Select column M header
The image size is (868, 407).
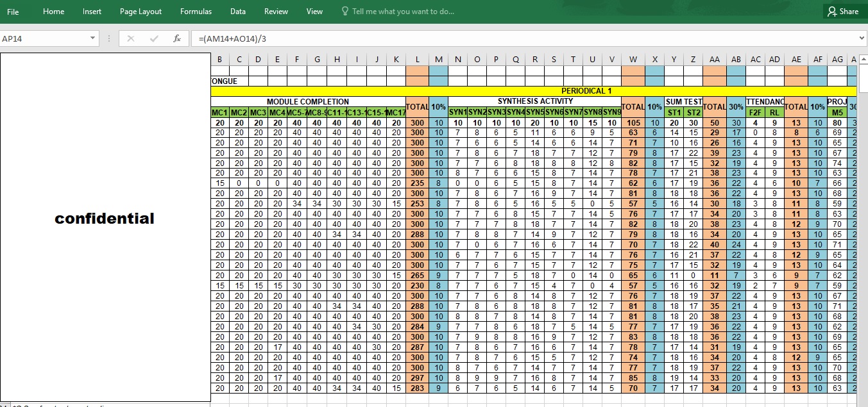438,60
